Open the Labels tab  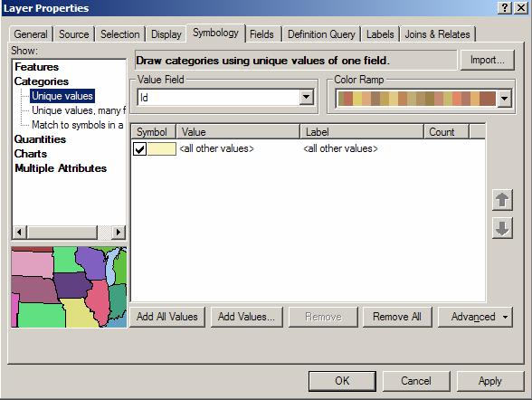tap(380, 34)
